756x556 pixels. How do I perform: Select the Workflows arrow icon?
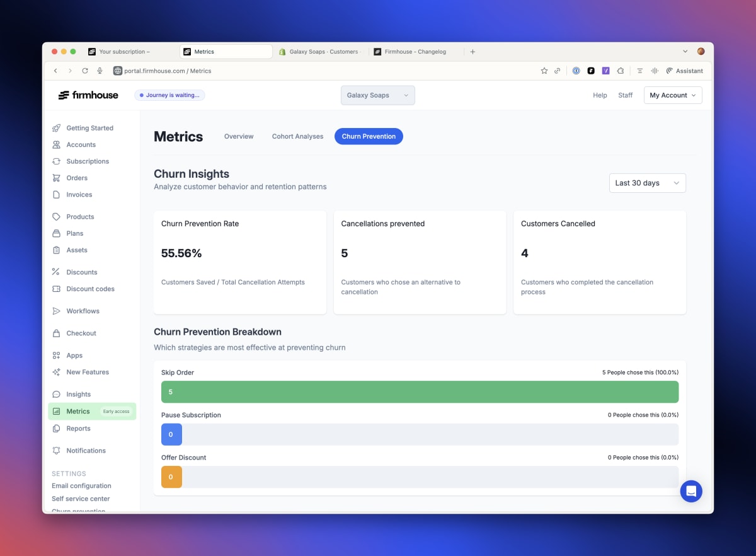point(57,311)
